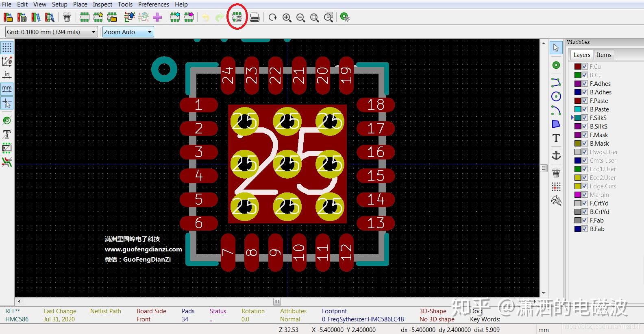Select active library icon in toolbar

coord(8,17)
